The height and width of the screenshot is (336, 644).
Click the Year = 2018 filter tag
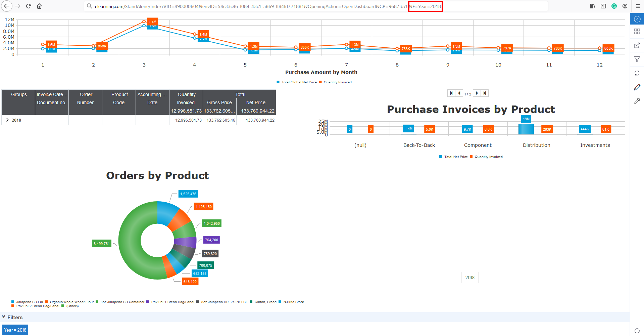pos(15,330)
